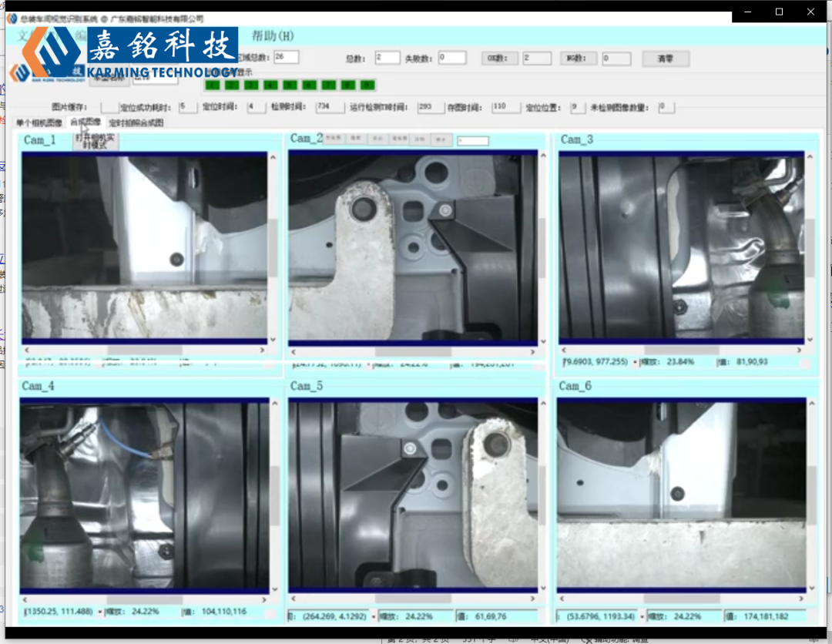
Task: Open the Cam_3 coordinate dropdown arrow
Action: [635, 362]
